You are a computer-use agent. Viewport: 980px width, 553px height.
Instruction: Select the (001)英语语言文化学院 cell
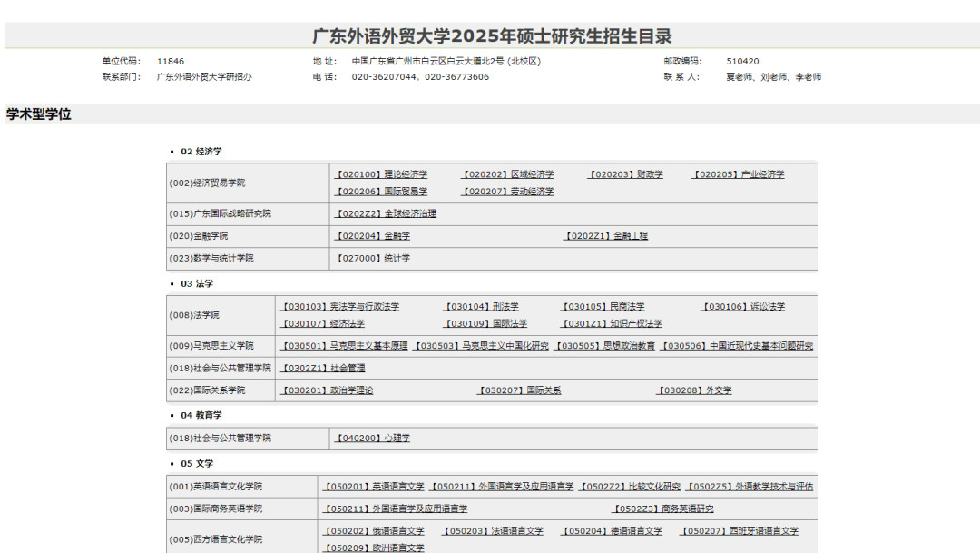[x=242, y=487]
